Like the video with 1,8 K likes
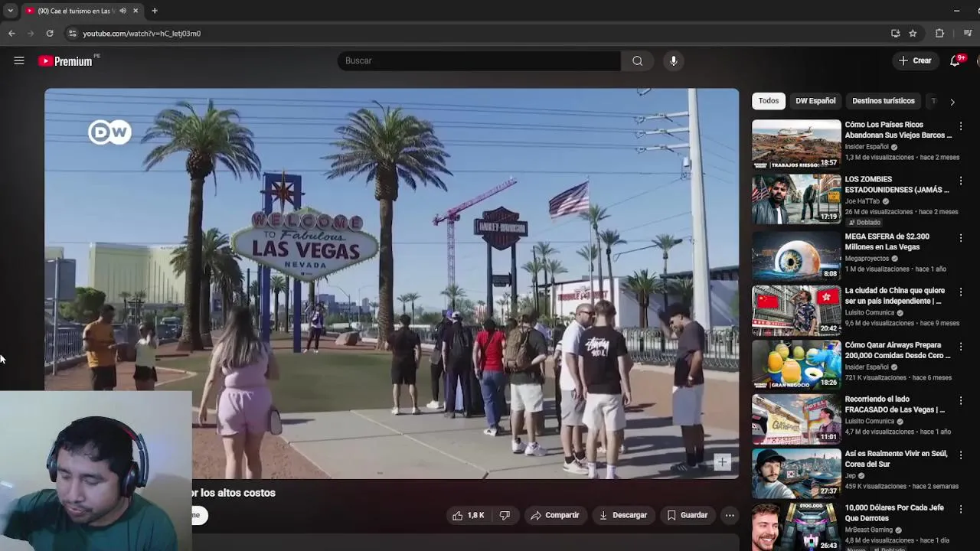 pos(468,515)
